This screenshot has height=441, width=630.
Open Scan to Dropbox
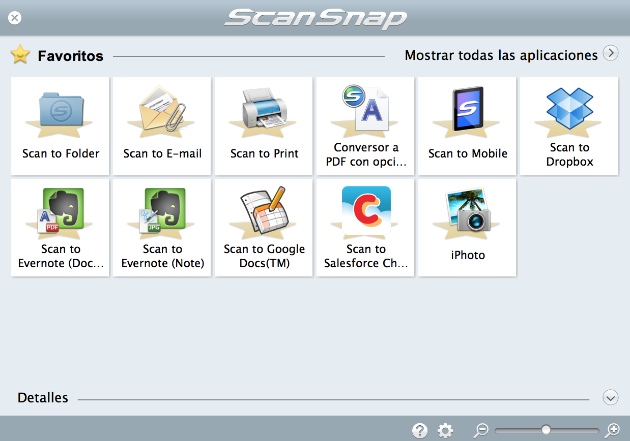(x=569, y=125)
